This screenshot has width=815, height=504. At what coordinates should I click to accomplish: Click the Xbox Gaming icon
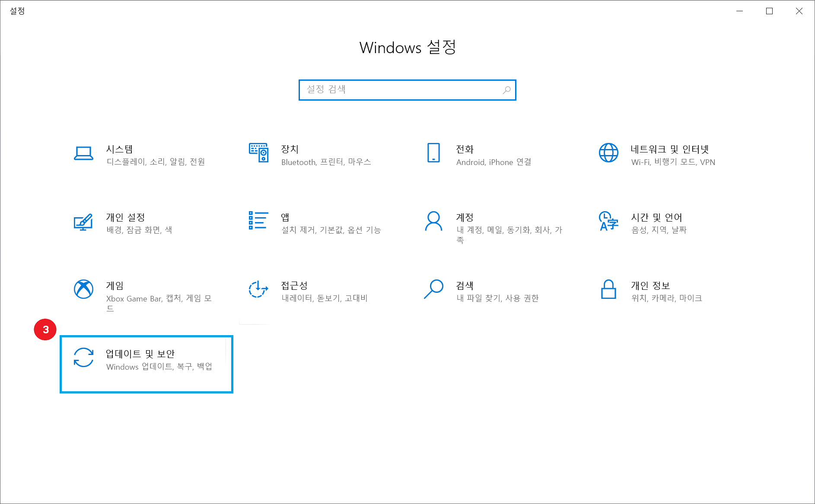[83, 289]
